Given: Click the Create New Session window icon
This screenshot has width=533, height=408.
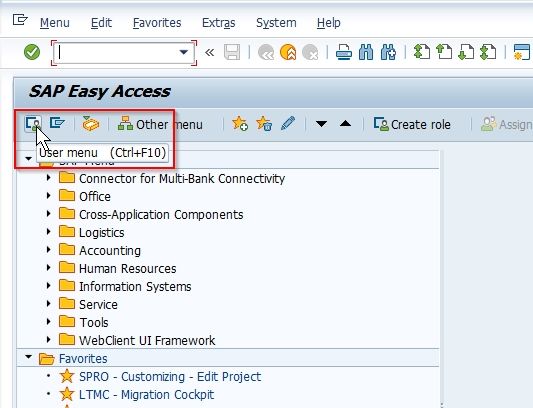Looking at the screenshot, I should coord(522,52).
